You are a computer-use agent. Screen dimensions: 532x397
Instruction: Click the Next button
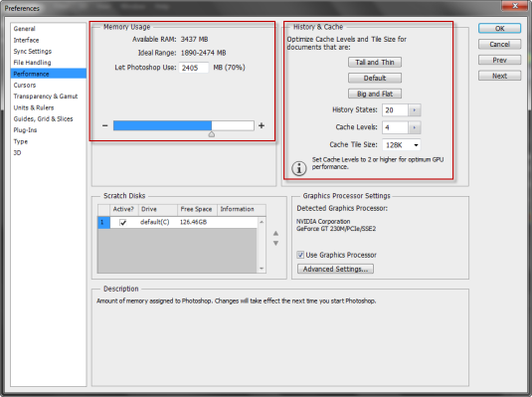499,76
